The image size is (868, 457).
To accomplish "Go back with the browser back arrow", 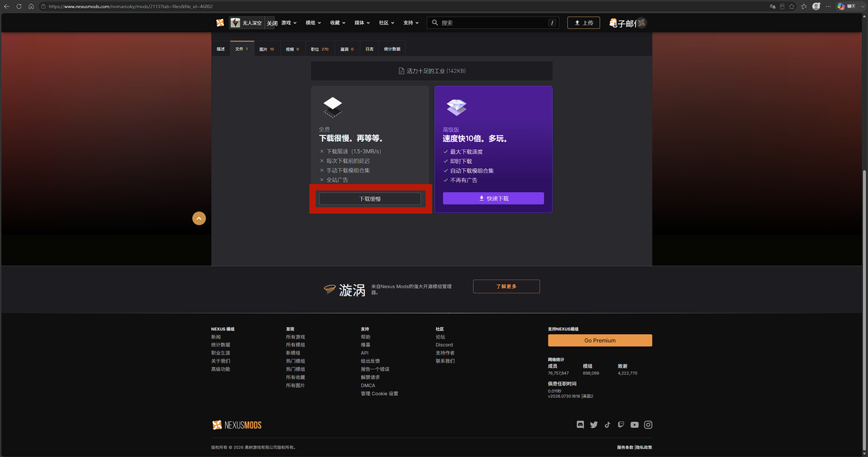I will click(7, 6).
